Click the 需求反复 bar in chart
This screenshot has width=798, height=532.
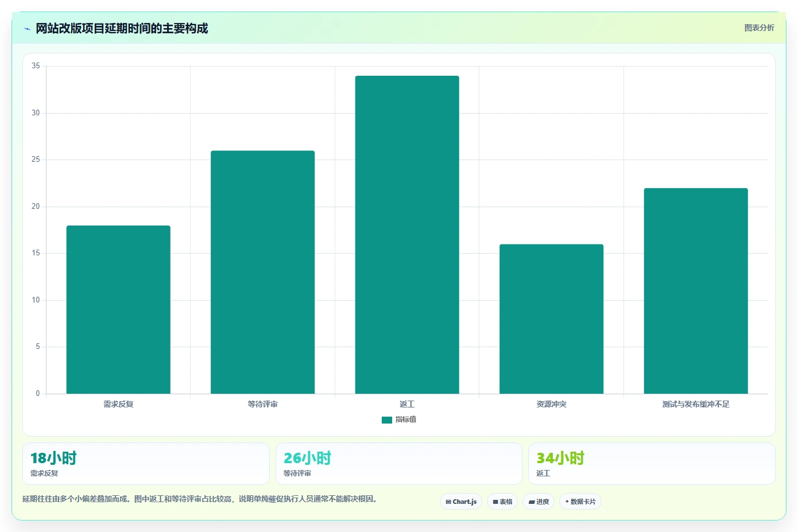click(118, 310)
